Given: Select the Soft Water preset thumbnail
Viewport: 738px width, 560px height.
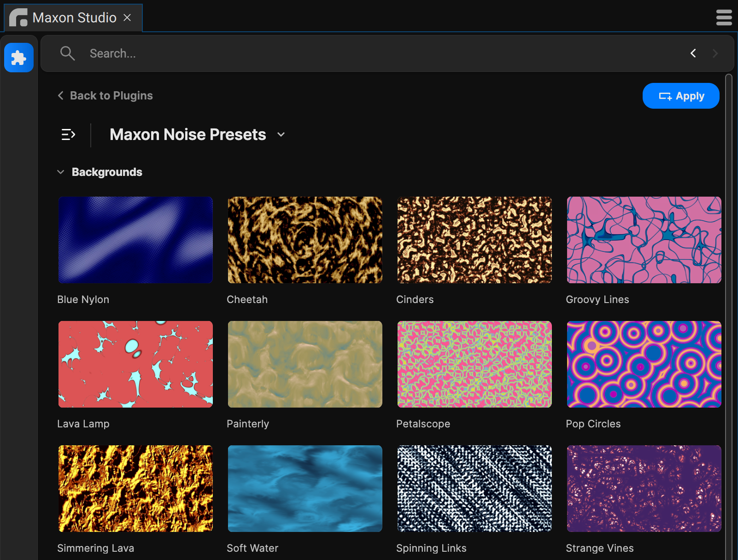Looking at the screenshot, I should pos(305,489).
